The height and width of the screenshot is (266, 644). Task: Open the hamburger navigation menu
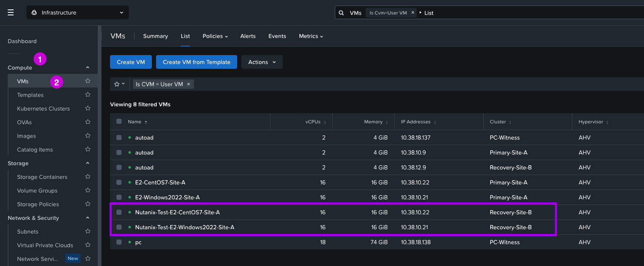pyautogui.click(x=11, y=12)
